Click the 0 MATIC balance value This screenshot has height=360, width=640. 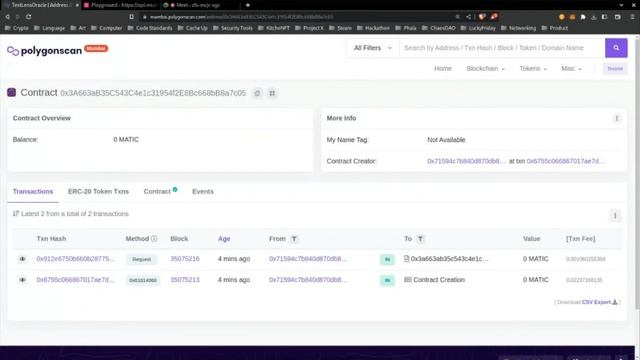(x=126, y=140)
